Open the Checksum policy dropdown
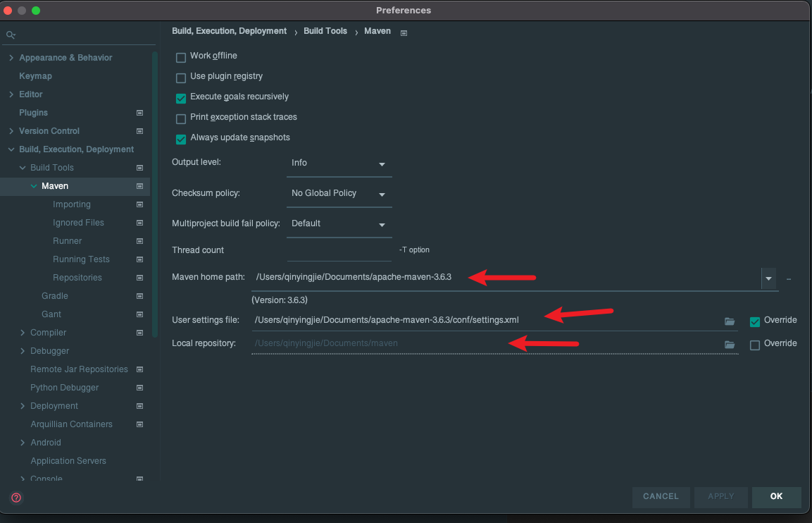812x523 pixels. 339,194
